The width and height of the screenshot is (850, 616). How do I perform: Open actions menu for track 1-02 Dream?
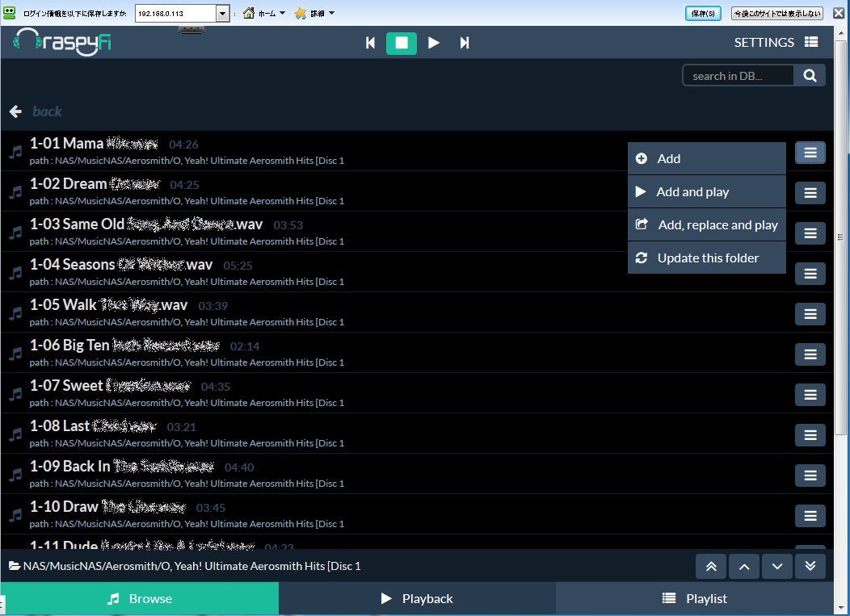(810, 193)
